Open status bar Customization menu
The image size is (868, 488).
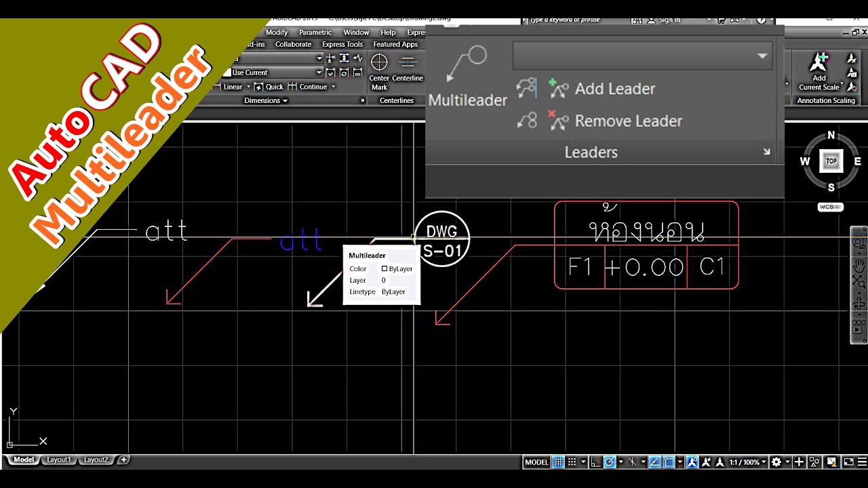pos(862,462)
